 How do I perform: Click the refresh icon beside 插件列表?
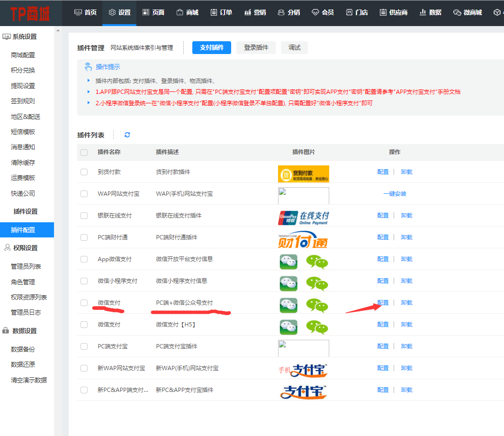(x=127, y=135)
